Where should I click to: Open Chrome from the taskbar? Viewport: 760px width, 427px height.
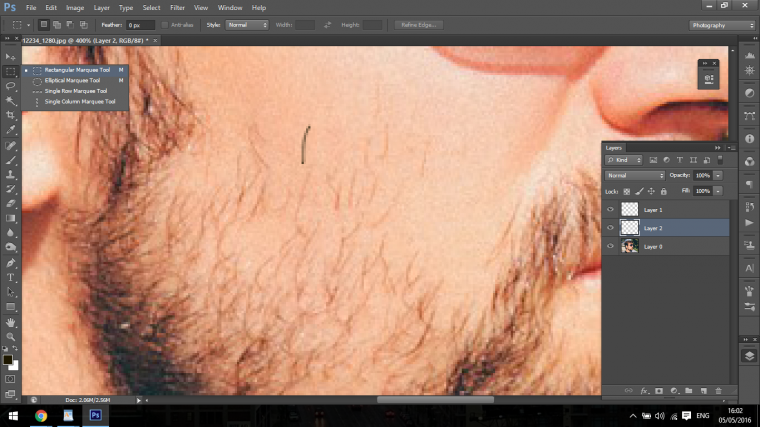[41, 415]
